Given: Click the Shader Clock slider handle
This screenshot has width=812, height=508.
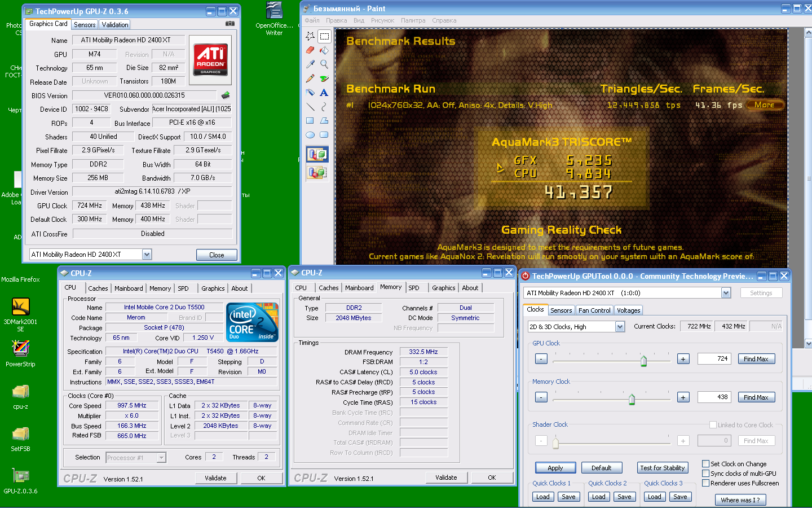Looking at the screenshot, I should (x=555, y=443).
